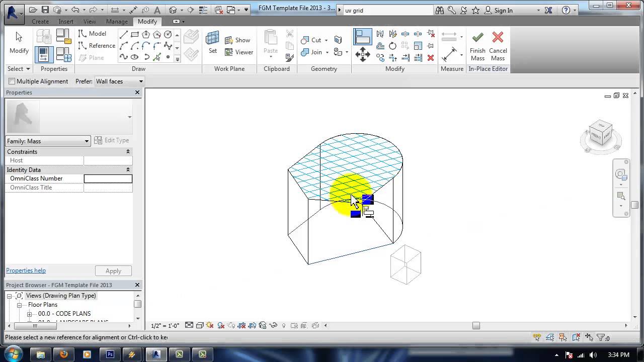This screenshot has width=644, height=362.
Task: Click the Move tool with four arrows
Action: [x=362, y=55]
